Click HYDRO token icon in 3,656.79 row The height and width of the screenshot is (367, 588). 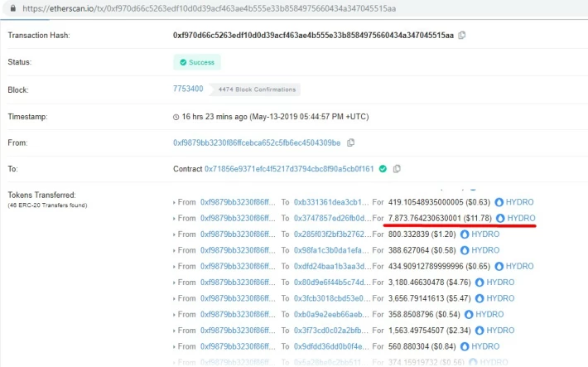click(480, 298)
